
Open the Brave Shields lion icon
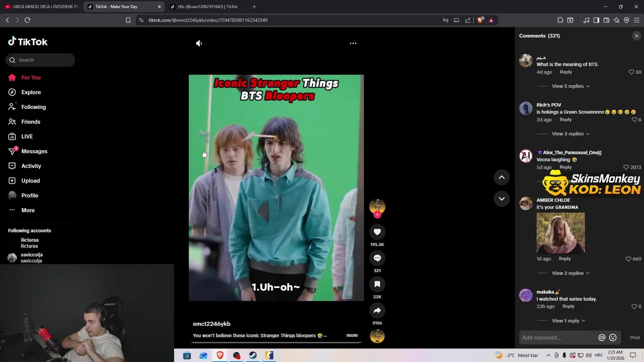pos(480,20)
